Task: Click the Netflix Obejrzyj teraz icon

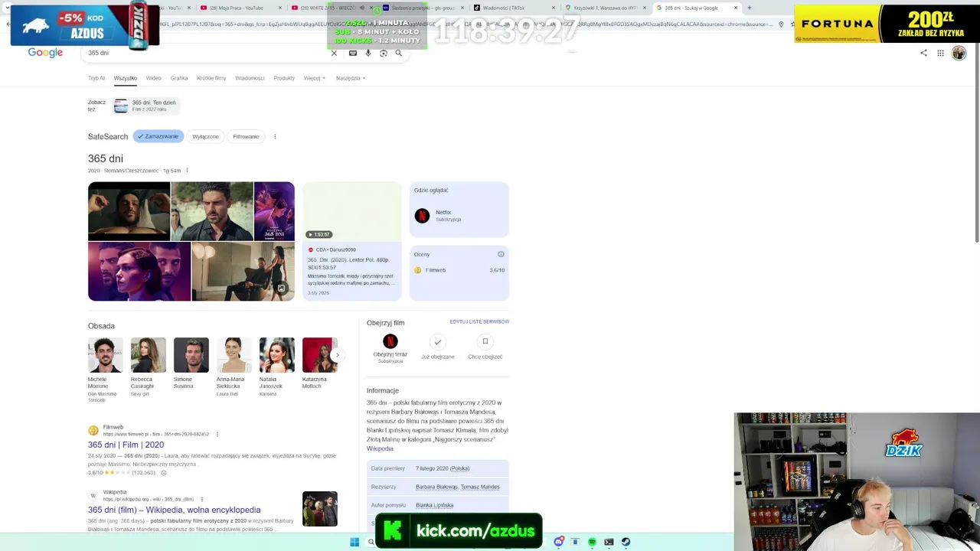Action: click(390, 341)
